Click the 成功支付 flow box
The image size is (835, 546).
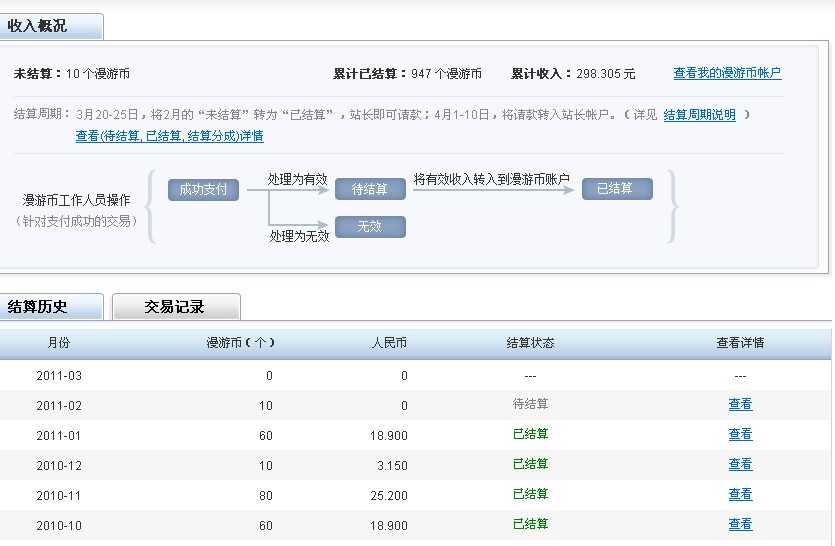click(203, 189)
